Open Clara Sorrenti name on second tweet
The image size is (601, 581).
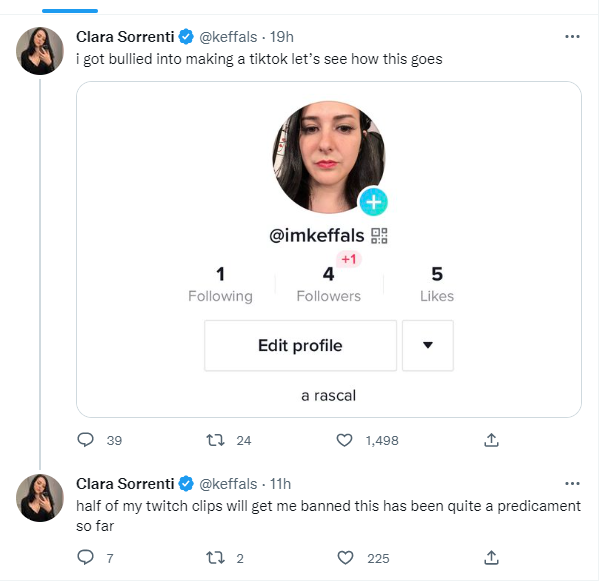125,484
